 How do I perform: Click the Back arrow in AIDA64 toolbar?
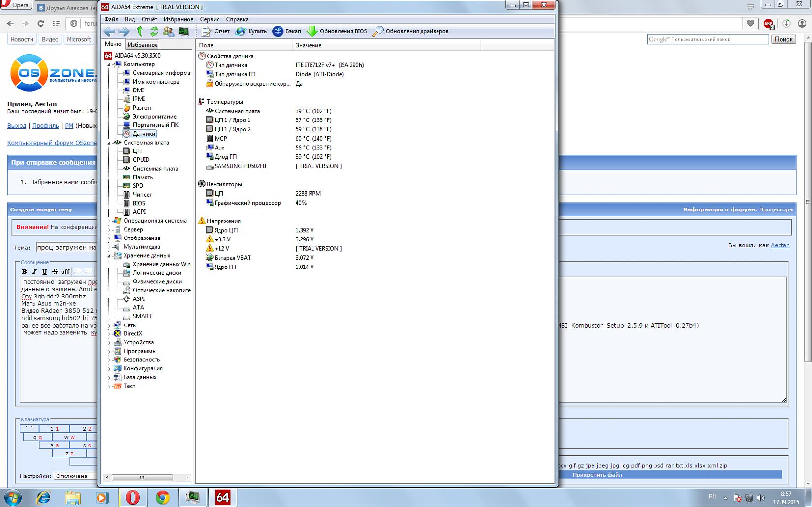pyautogui.click(x=109, y=31)
